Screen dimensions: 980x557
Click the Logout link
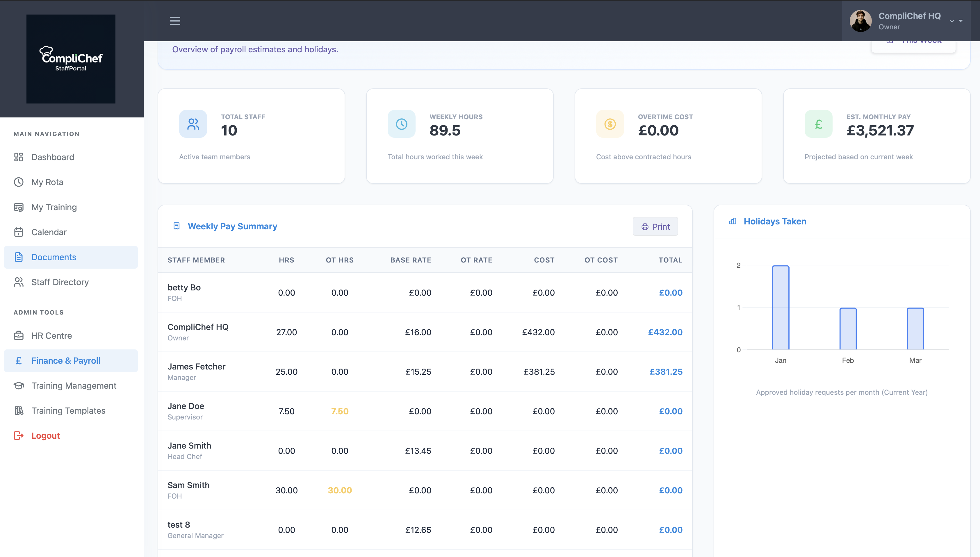tap(45, 435)
